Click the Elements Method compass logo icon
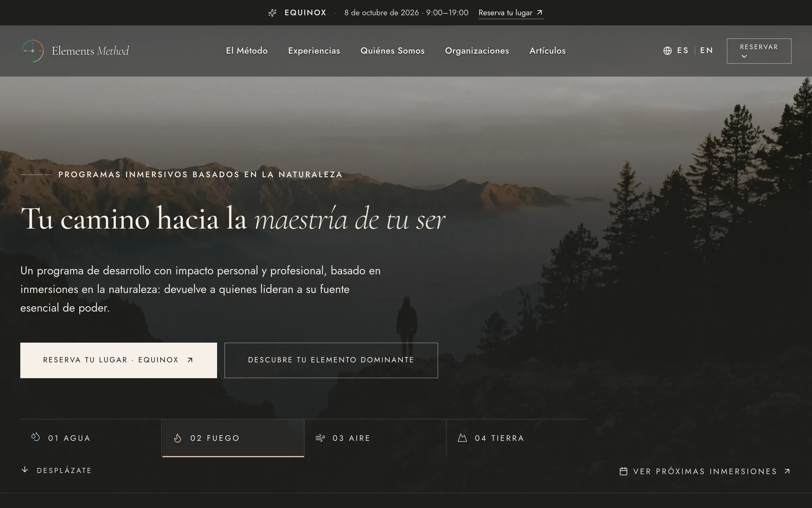Screen dimensions: 812x508 coord(32,51)
